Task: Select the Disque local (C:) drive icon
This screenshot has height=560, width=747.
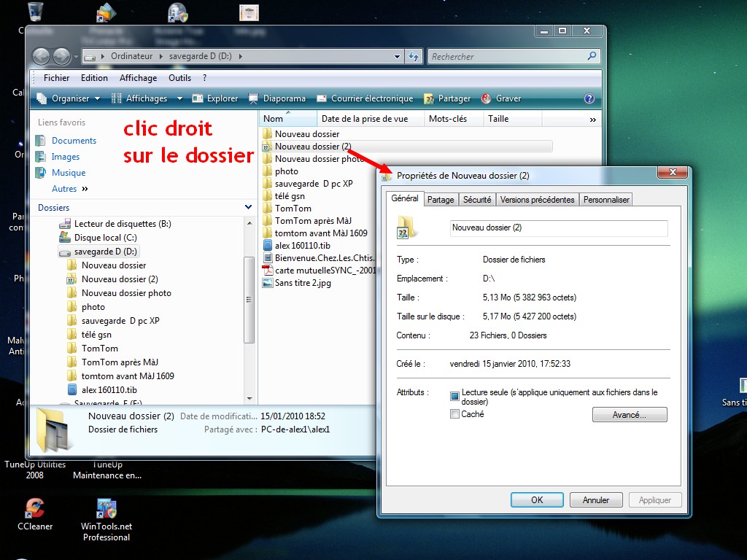Action: (x=65, y=237)
